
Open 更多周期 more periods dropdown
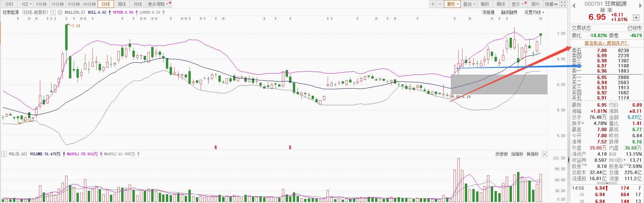pyautogui.click(x=158, y=4)
